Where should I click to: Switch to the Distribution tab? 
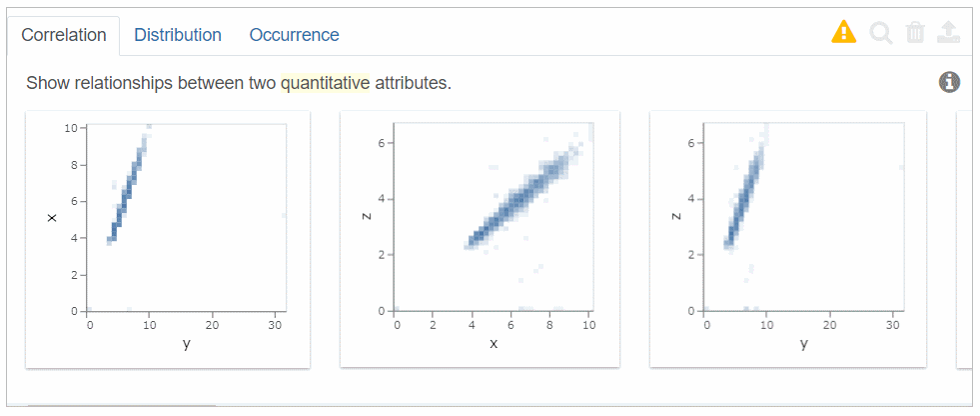tap(178, 35)
